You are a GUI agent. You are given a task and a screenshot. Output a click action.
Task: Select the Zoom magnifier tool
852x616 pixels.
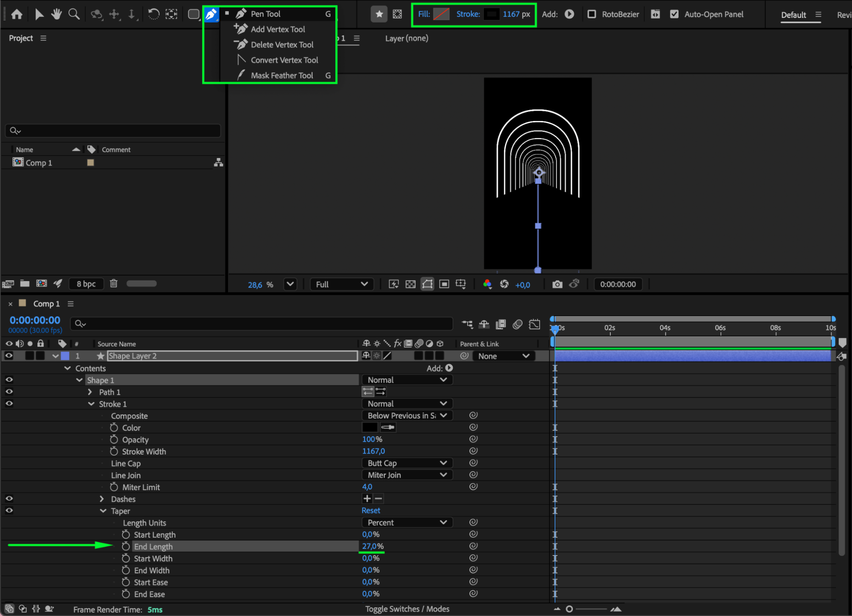tap(74, 14)
